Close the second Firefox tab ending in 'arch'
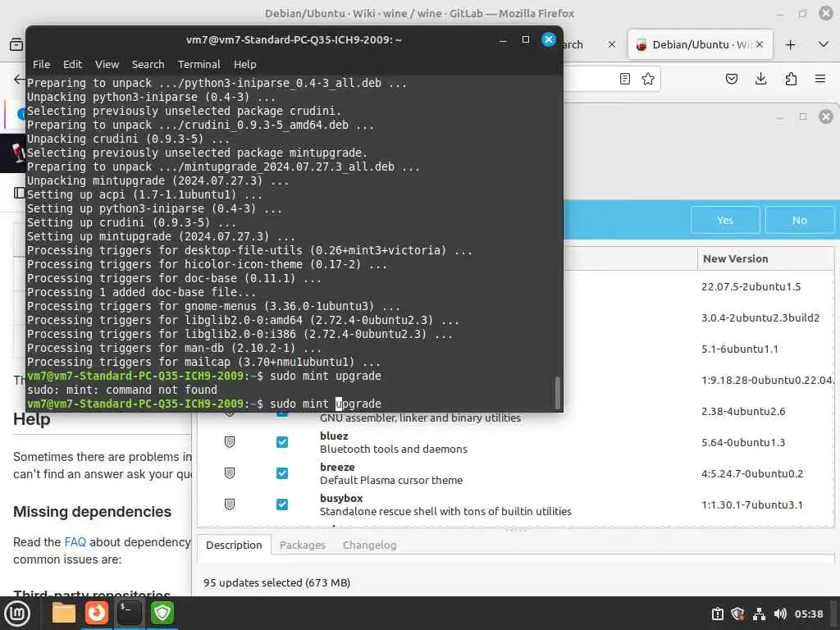Image resolution: width=840 pixels, height=630 pixels. click(612, 44)
